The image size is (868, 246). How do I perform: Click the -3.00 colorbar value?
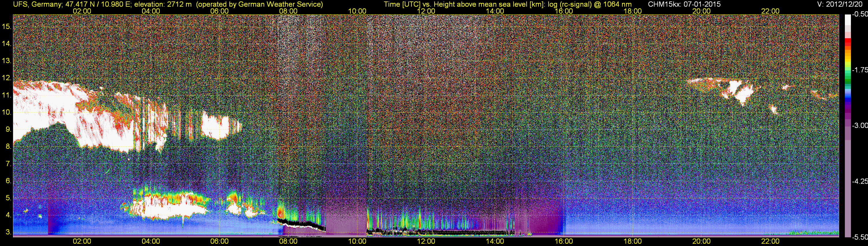point(860,126)
